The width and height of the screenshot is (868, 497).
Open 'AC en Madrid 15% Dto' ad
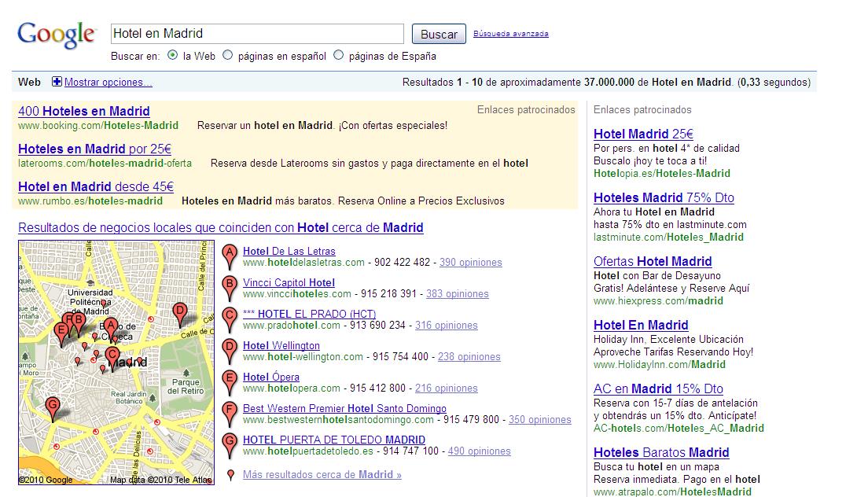click(x=658, y=388)
